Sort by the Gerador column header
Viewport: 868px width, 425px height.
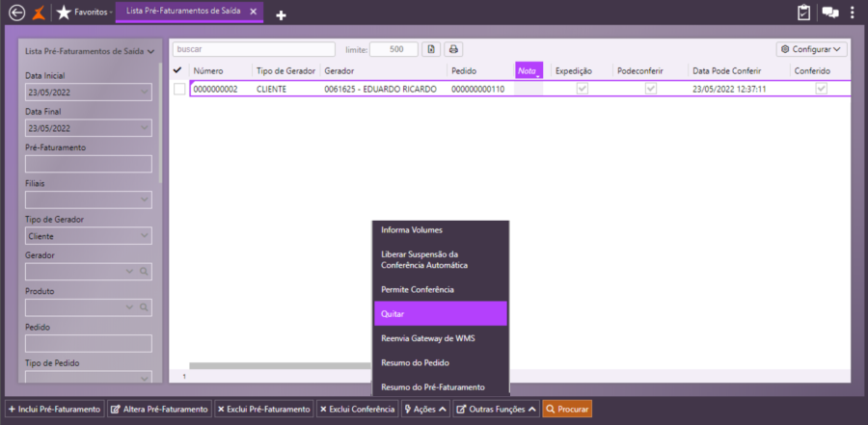[339, 71]
